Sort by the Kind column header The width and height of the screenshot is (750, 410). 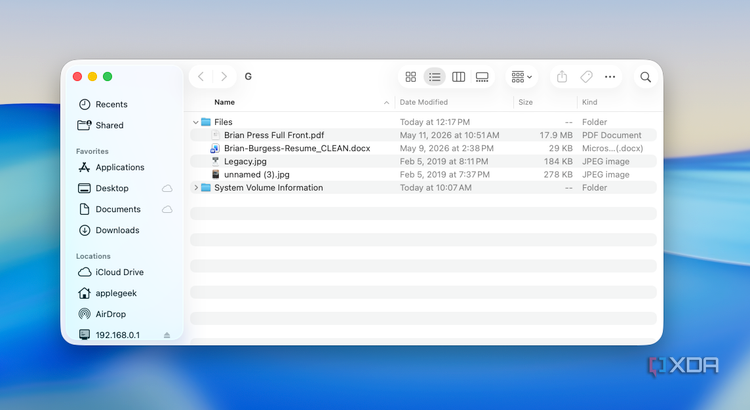(x=589, y=102)
